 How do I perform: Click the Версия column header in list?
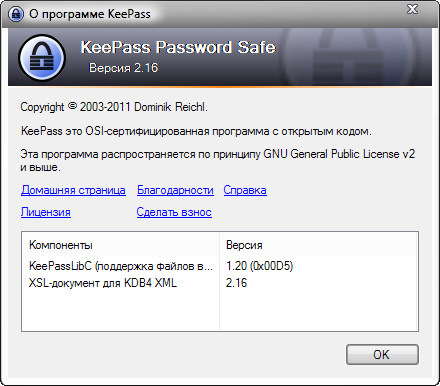244,245
